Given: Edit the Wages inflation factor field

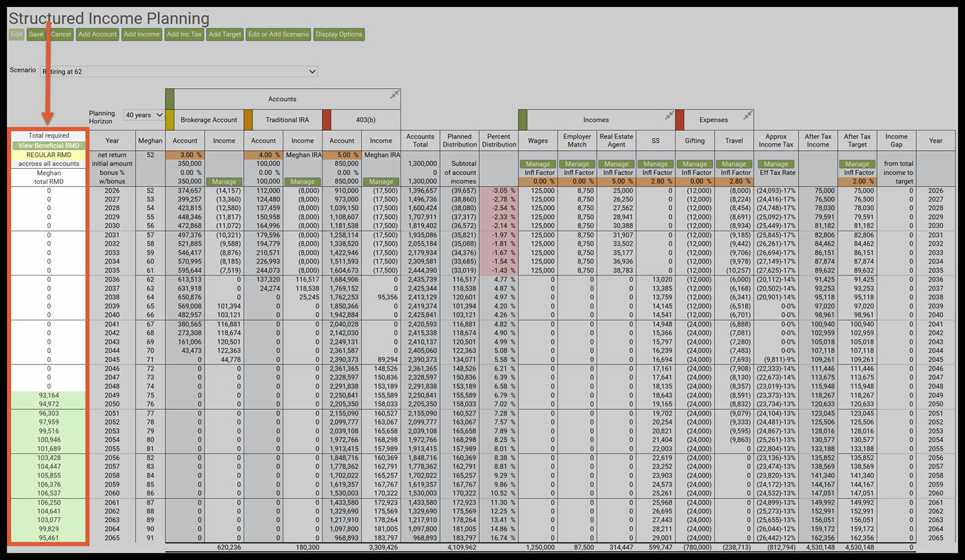Looking at the screenshot, I should point(538,182).
